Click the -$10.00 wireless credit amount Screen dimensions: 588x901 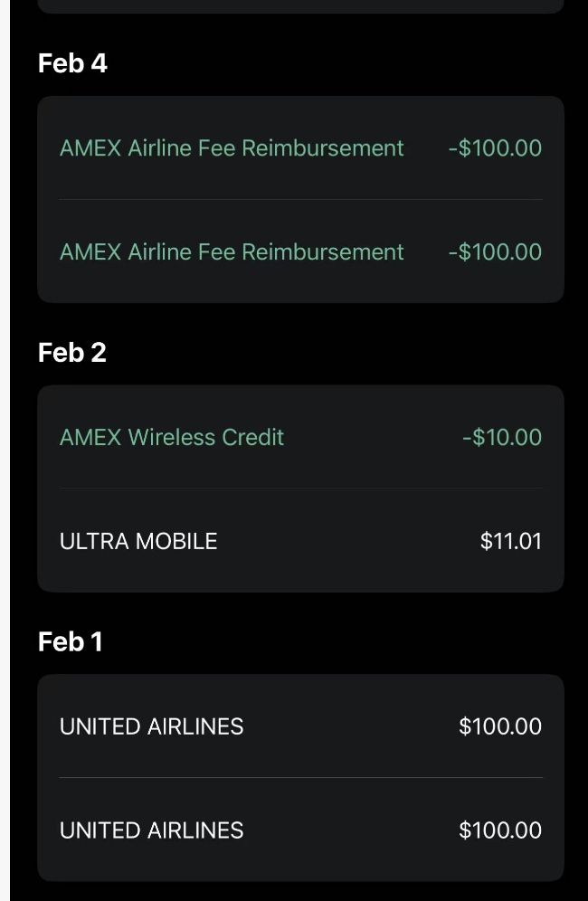click(x=502, y=437)
